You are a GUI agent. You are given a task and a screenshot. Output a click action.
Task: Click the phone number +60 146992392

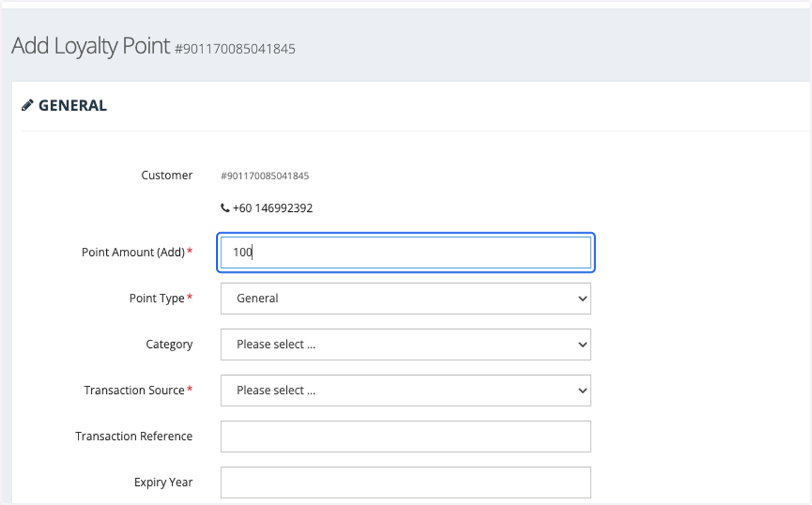[273, 208]
